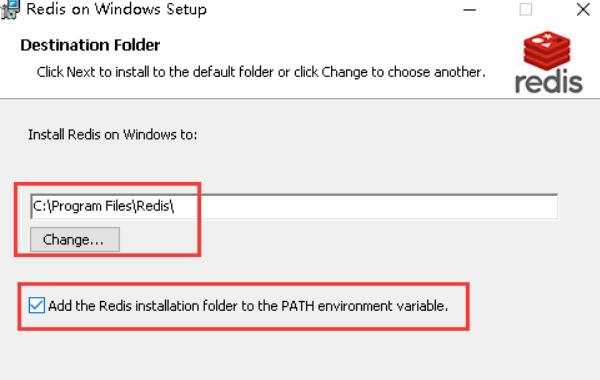Click the blue checkmark next to Add the Redis
The image size is (600, 380).
pyautogui.click(x=37, y=305)
